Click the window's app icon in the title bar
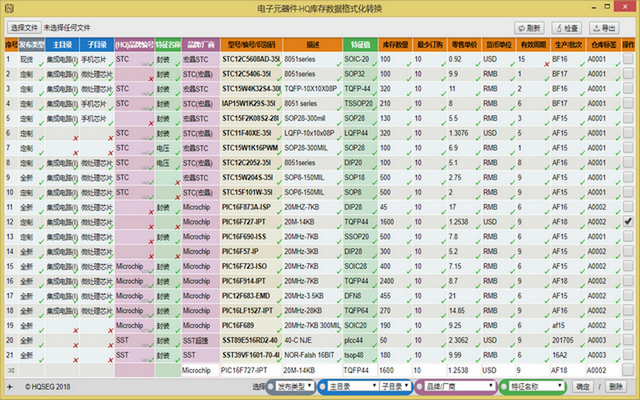 [x=11, y=9]
